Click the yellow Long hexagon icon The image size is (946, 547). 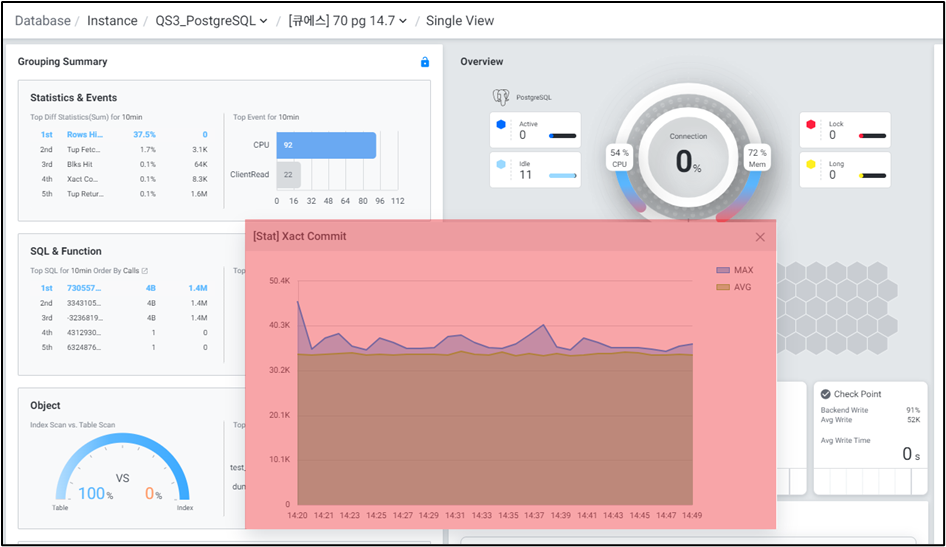[x=810, y=164]
